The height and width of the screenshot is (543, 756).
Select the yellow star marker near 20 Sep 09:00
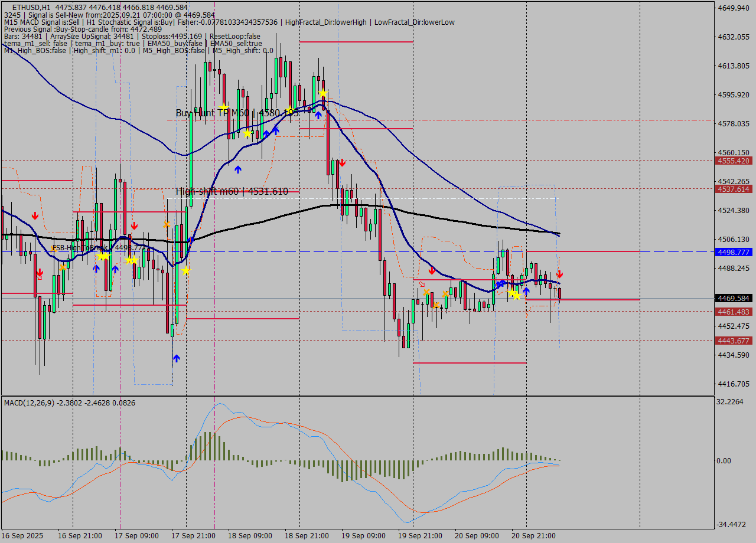coord(512,292)
